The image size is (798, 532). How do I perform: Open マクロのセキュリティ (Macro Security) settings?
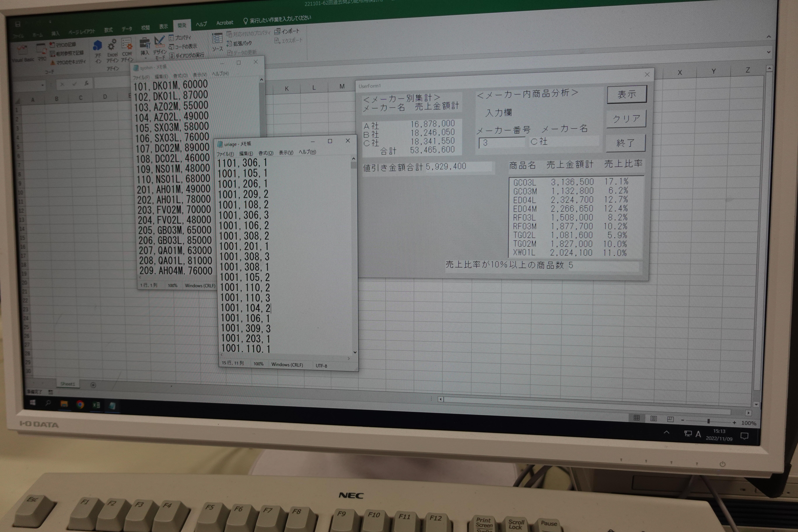pyautogui.click(x=68, y=62)
